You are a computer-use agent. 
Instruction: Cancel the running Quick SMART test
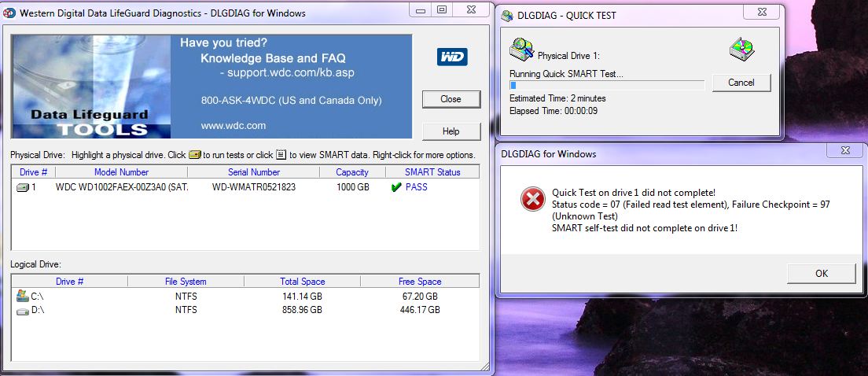(741, 83)
